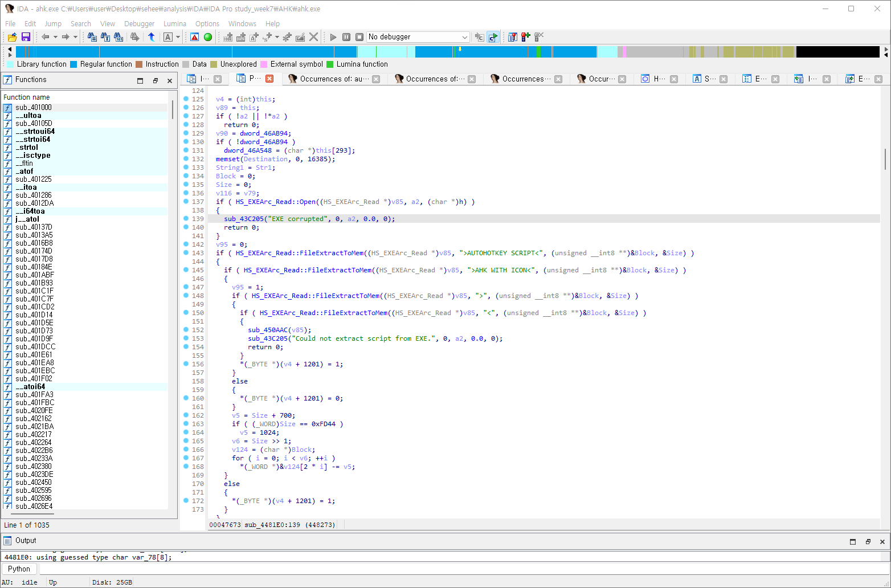
Task: Open the Jump menu
Action: 53,23
